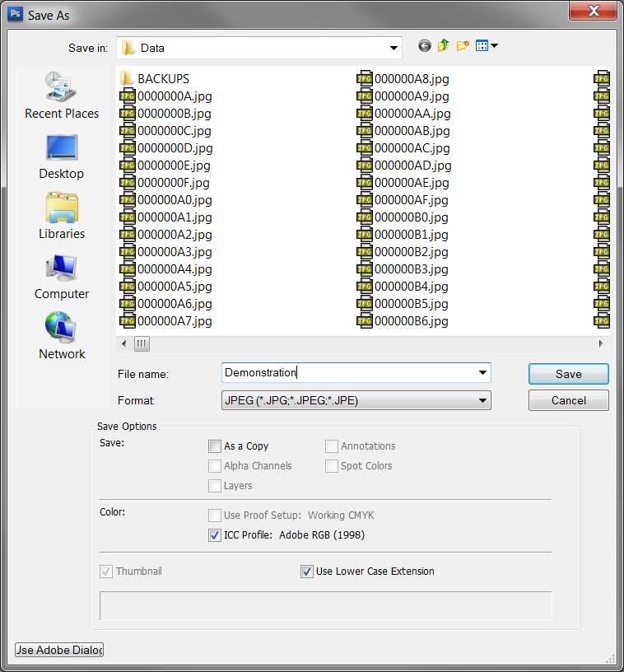Screen dimensions: 624x672
Task: Click the file list scroll left arrow
Action: [x=123, y=343]
